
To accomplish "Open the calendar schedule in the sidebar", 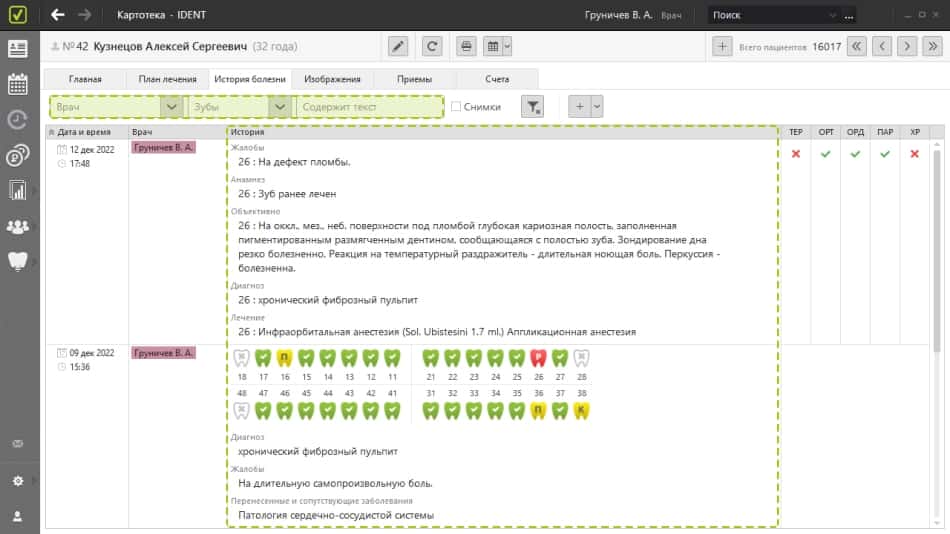I will click(17, 84).
